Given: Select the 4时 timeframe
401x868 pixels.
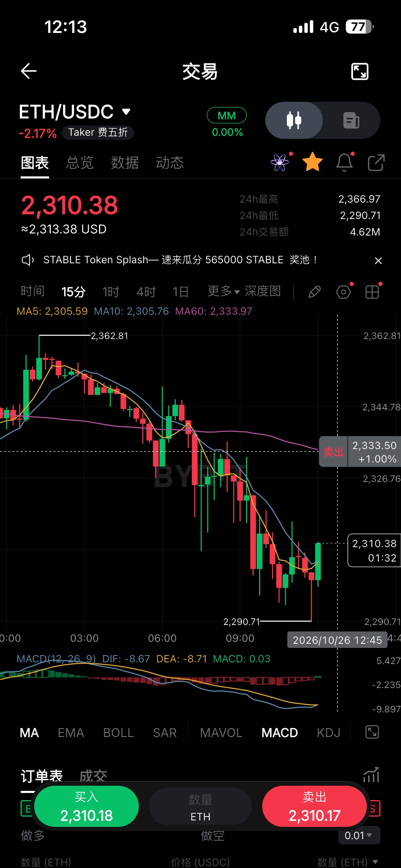Looking at the screenshot, I should point(146,292).
